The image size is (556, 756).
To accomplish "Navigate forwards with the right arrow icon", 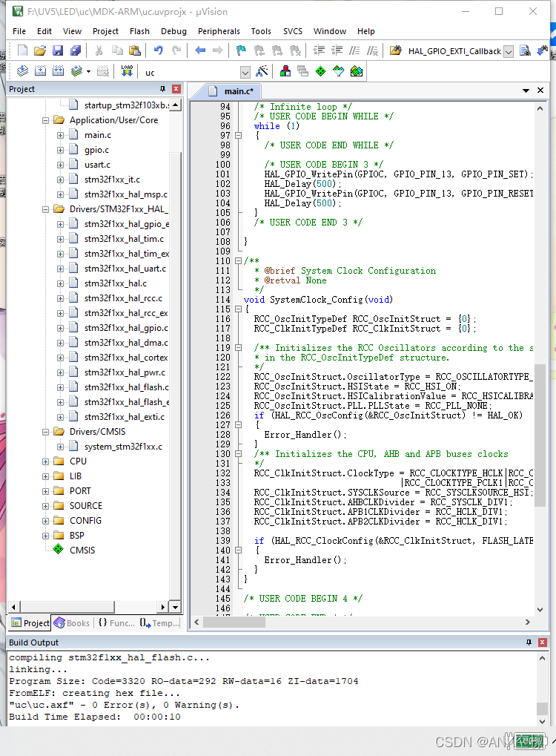I will click(x=218, y=50).
